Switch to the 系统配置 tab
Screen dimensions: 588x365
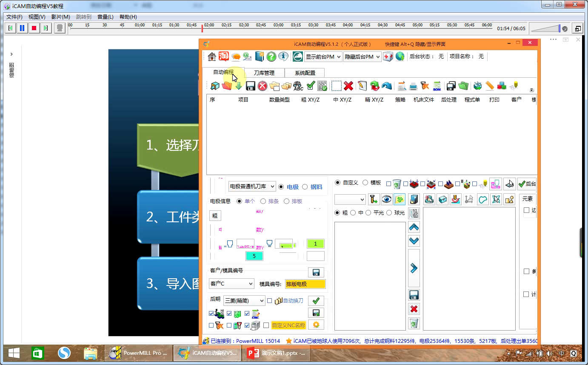[305, 73]
